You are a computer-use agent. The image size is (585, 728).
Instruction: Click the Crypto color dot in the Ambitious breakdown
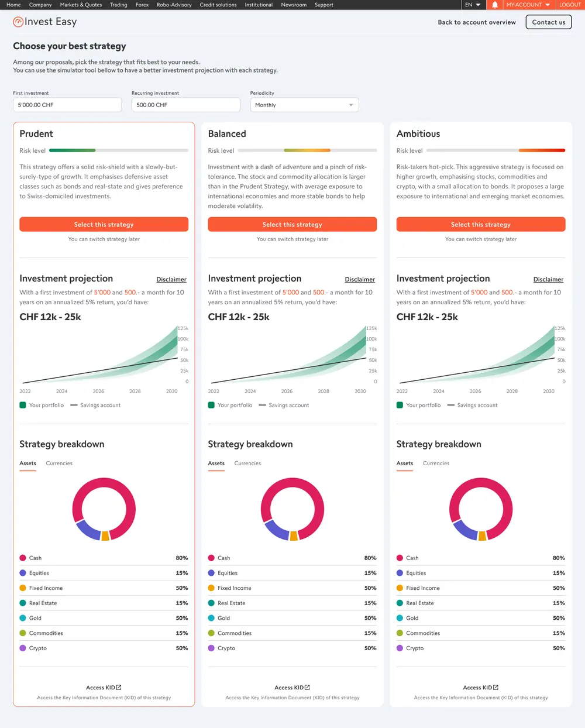(x=400, y=648)
